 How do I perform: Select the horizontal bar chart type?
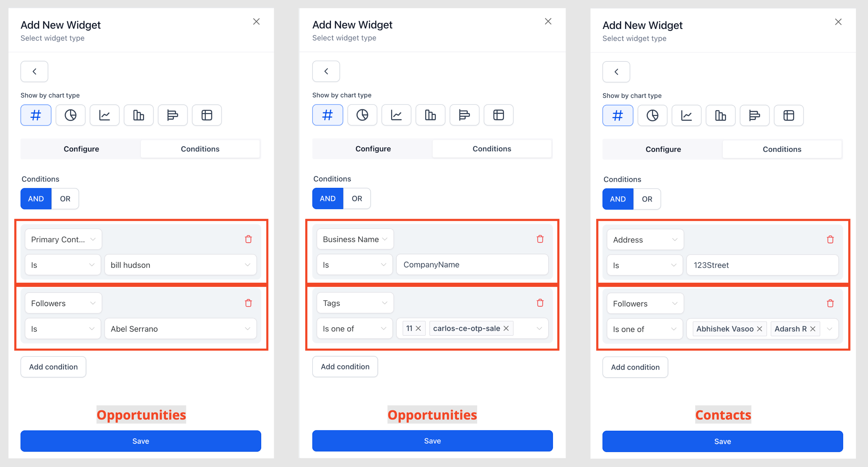tap(173, 115)
